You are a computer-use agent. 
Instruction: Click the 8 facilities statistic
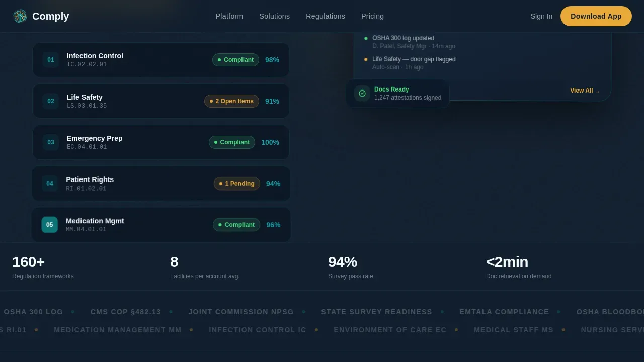pos(174,262)
